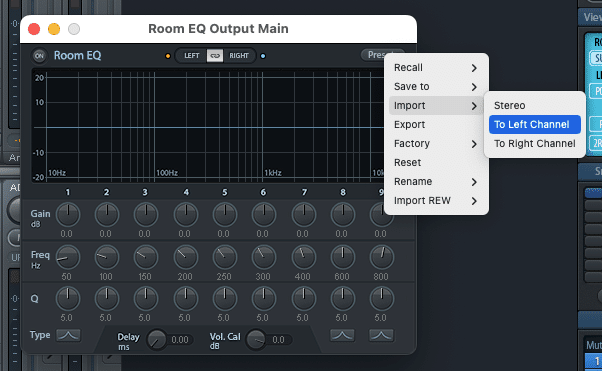Click the 300 Hz Freq knob

pyautogui.click(x=264, y=257)
